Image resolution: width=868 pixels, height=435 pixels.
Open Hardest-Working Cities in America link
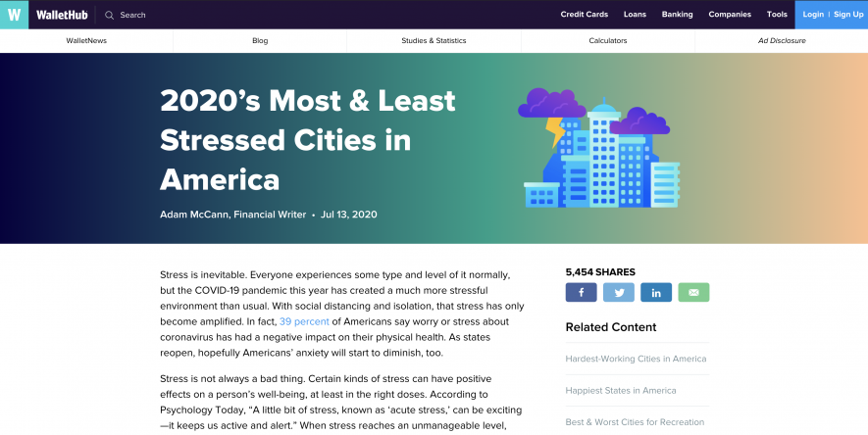click(x=636, y=359)
